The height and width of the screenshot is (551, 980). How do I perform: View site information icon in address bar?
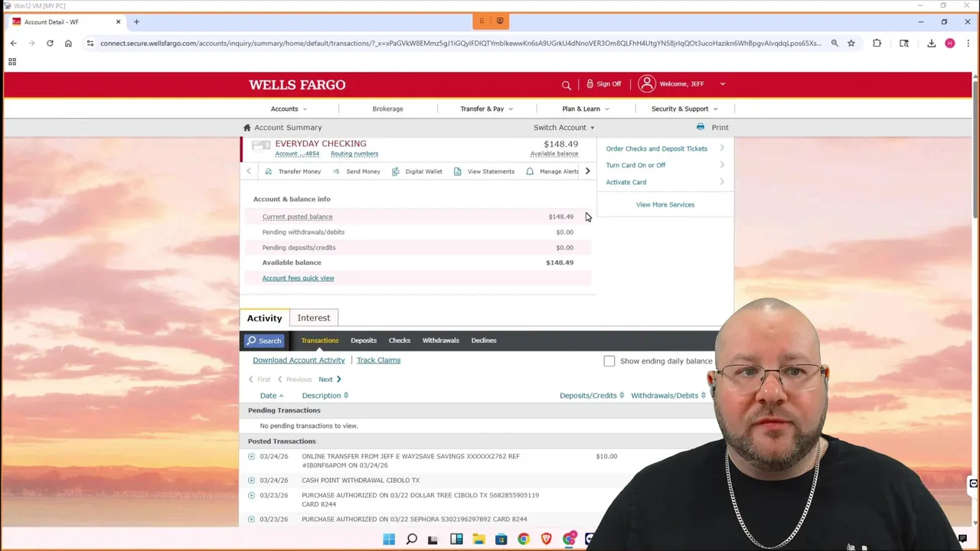(90, 44)
